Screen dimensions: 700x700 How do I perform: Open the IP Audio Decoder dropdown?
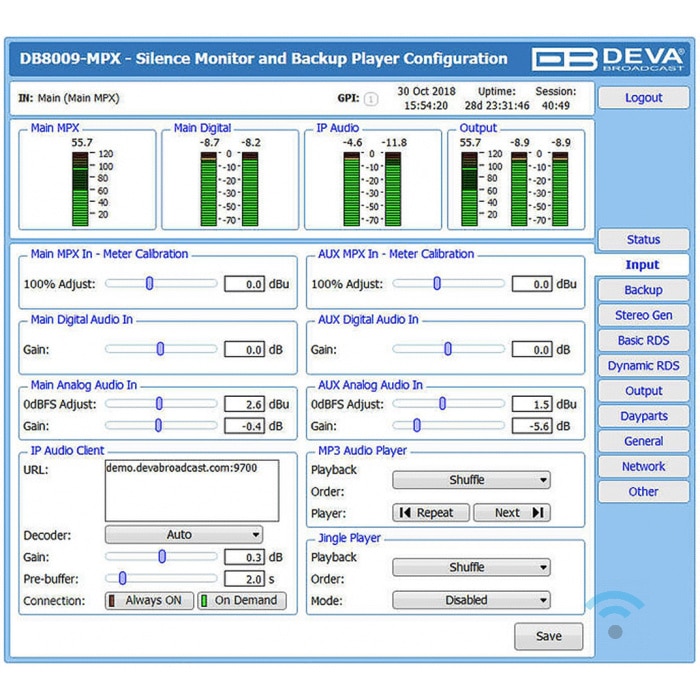click(183, 535)
